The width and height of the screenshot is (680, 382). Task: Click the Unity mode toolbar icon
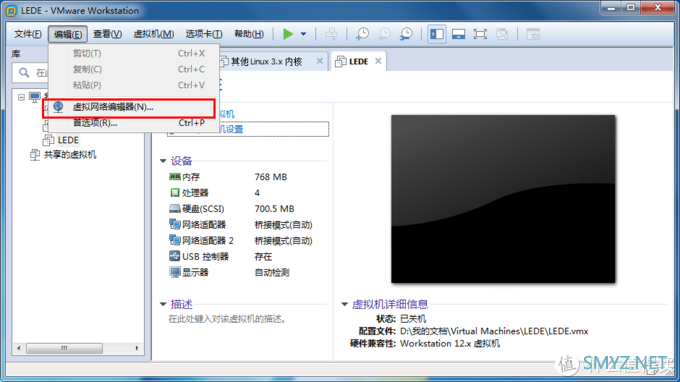[502, 34]
